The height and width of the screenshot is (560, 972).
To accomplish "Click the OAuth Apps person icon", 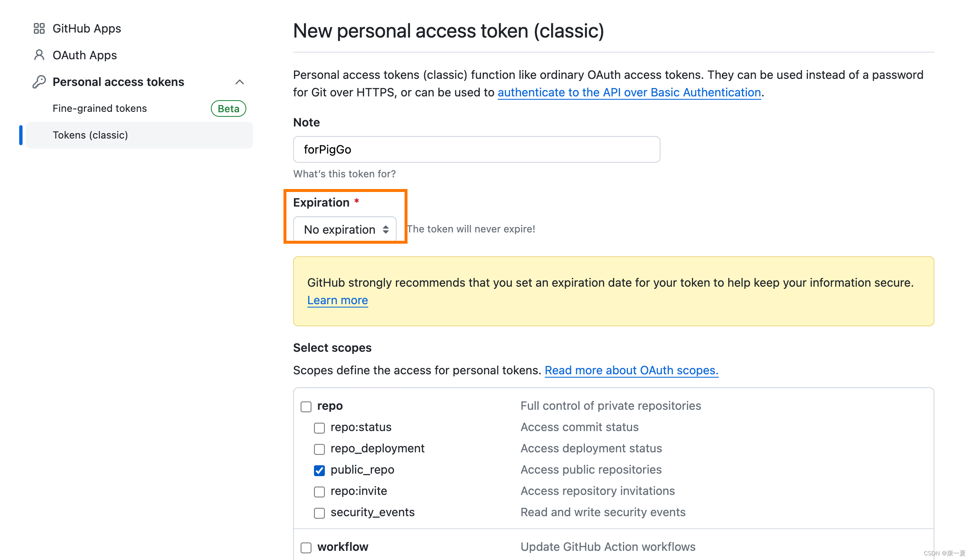I will pyautogui.click(x=39, y=55).
